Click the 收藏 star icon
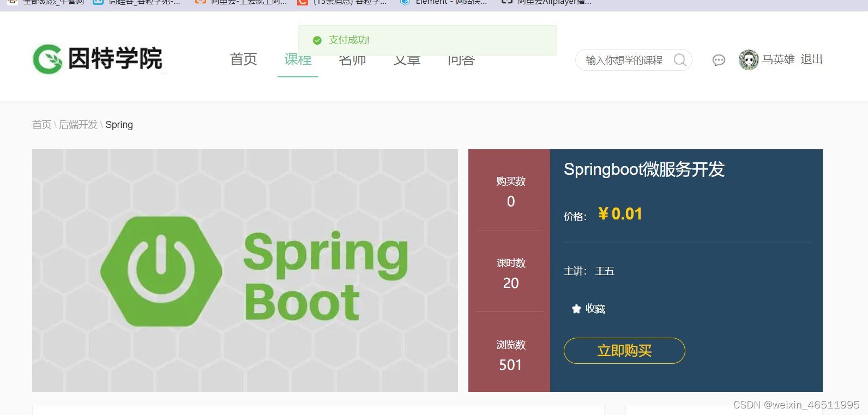868x415 pixels. click(576, 309)
